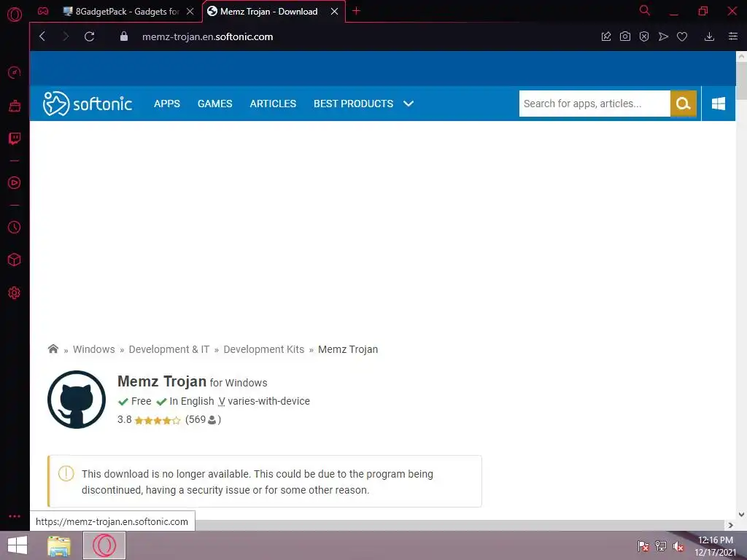Click the horizontal scroll right arrow
This screenshot has width=747, height=560.
point(731,525)
